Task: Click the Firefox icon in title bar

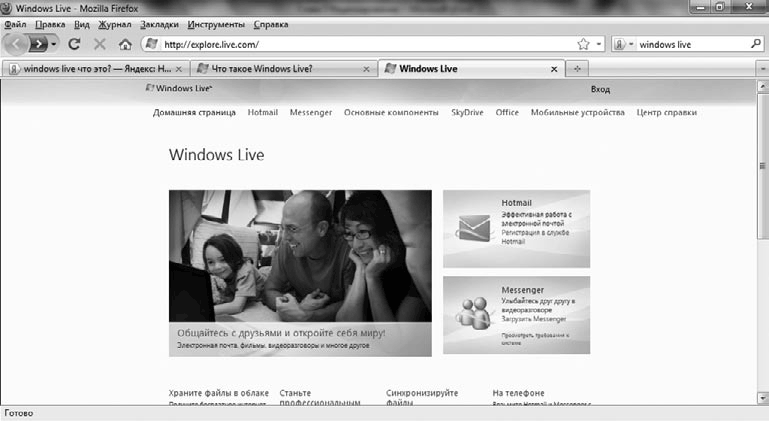Action: point(7,8)
